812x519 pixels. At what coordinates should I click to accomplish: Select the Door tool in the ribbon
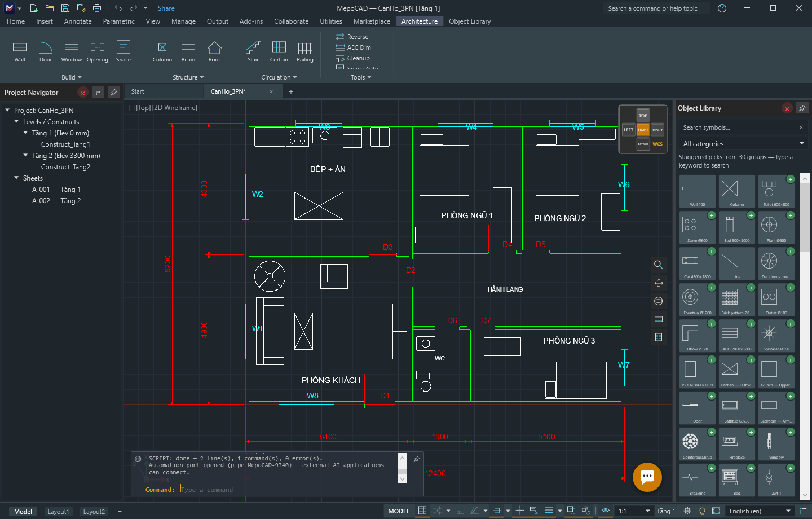click(x=46, y=51)
